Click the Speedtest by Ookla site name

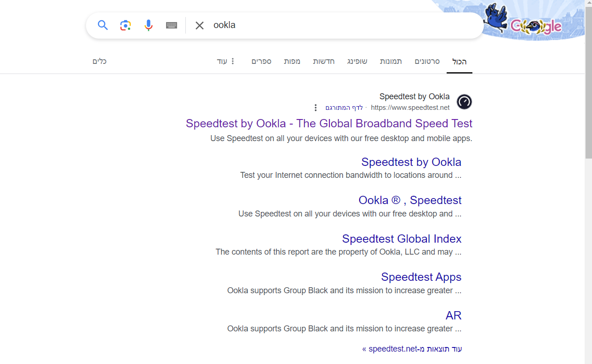pyautogui.click(x=414, y=97)
